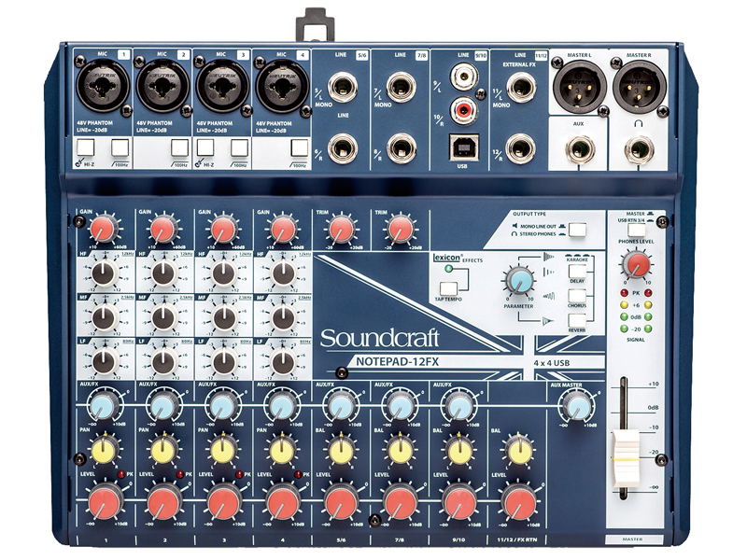Image resolution: width=747 pixels, height=560 pixels.
Task: Click the AUX output jack
Action: [579, 150]
